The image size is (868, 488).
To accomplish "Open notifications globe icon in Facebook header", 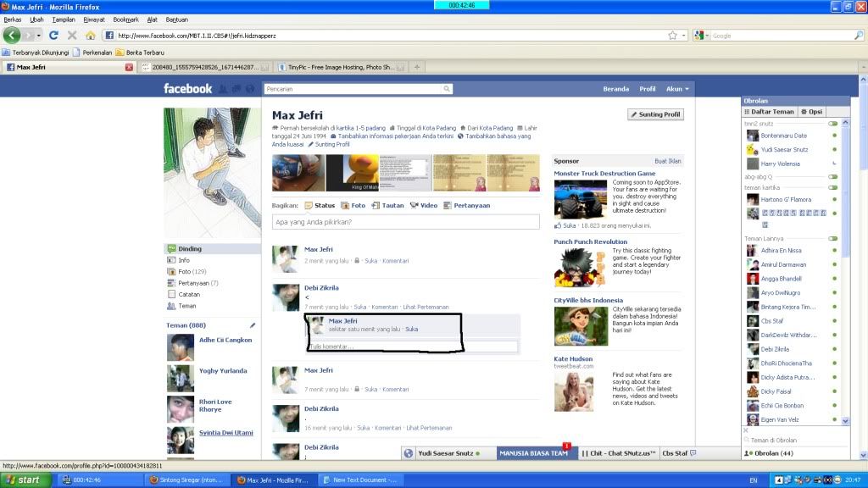I will (250, 89).
